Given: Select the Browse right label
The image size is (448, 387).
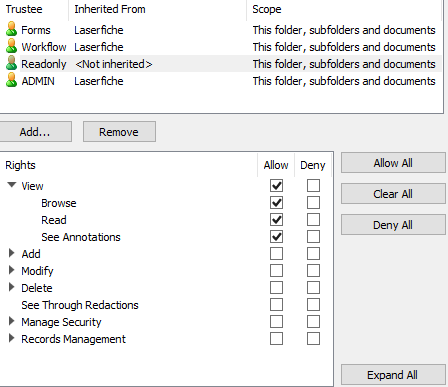Looking at the screenshot, I should tap(59, 203).
